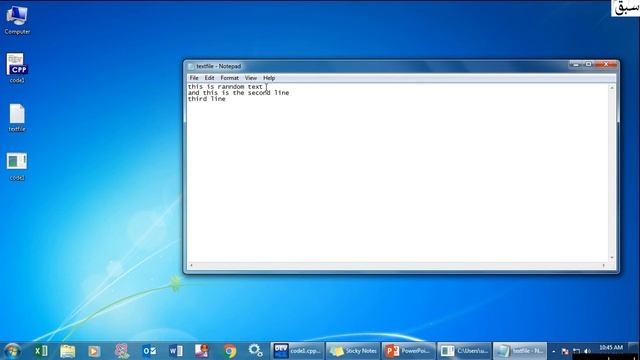Click the 10:45 AM taskbar clock
The image size is (640, 360).
point(611,348)
